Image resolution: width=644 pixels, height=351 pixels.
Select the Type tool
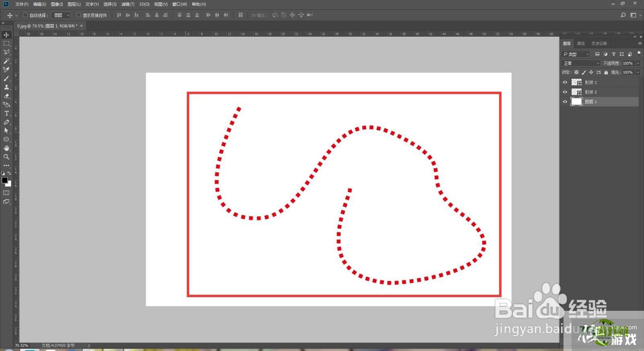point(6,113)
